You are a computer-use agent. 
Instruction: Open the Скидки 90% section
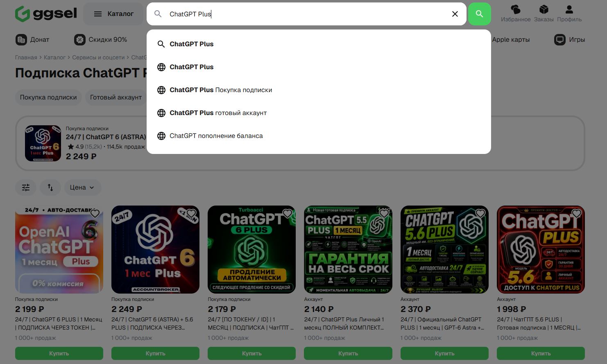pos(100,40)
